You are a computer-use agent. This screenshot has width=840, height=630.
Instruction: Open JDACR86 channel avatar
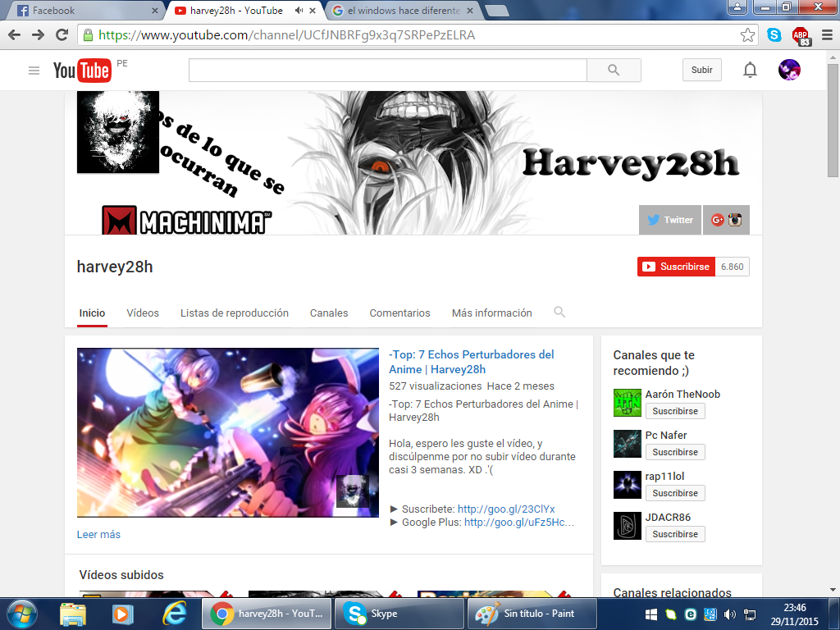628,526
